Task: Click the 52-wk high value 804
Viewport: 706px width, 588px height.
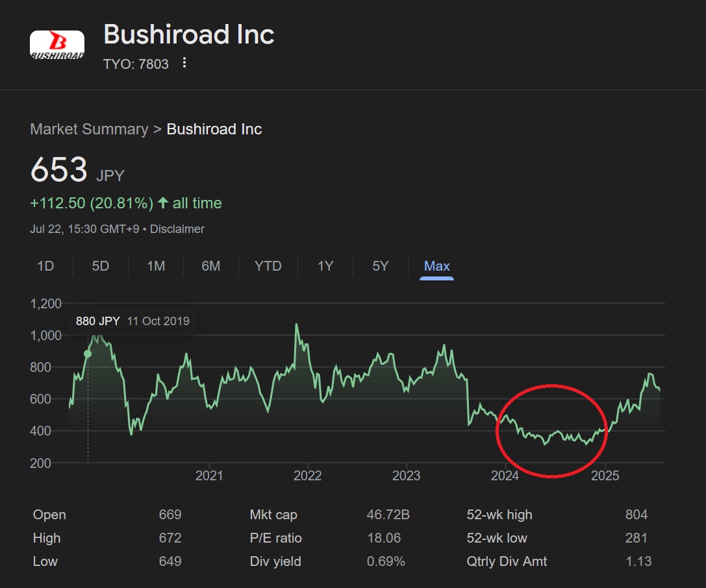Action: click(x=637, y=515)
